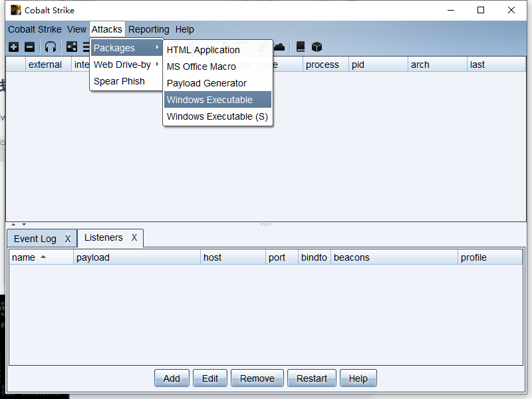Expand split pane with the down arrow

24,224
